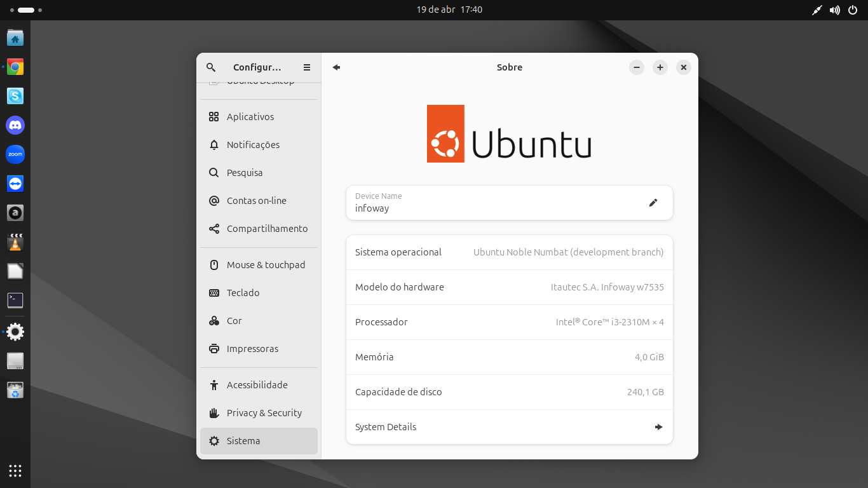Select Sistema in the sidebar
The width and height of the screenshot is (868, 488).
tap(259, 441)
